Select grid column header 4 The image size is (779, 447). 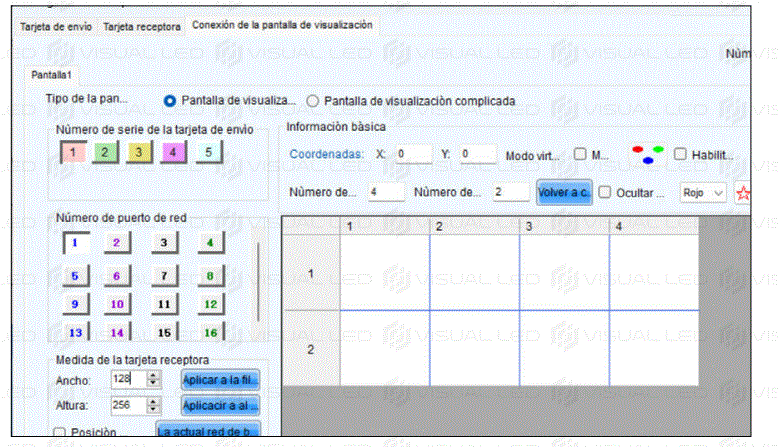[654, 226]
